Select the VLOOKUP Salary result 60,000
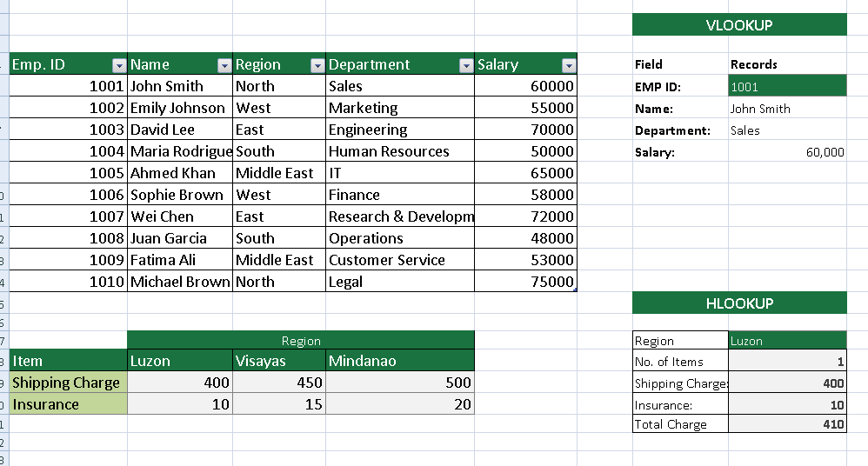This screenshot has height=466, width=868. [x=787, y=151]
